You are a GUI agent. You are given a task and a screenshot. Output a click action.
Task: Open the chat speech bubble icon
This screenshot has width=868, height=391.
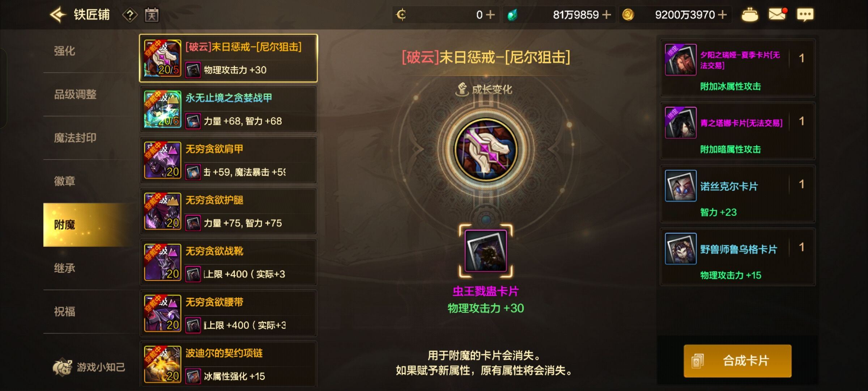[x=805, y=15]
